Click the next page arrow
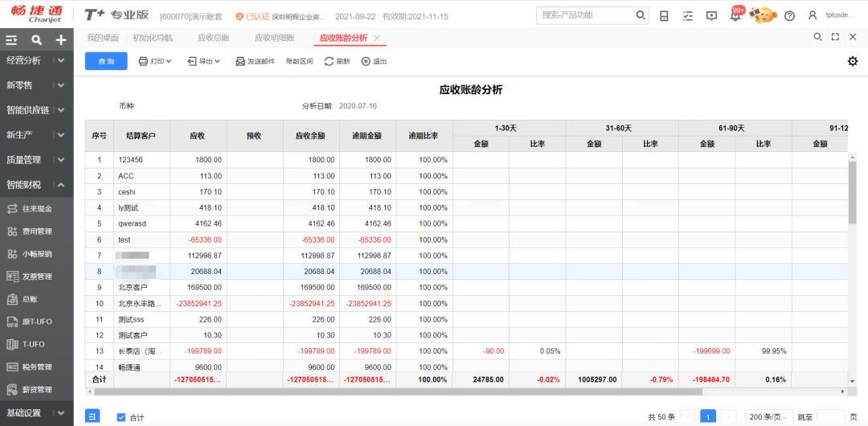The image size is (868, 426). [x=729, y=416]
